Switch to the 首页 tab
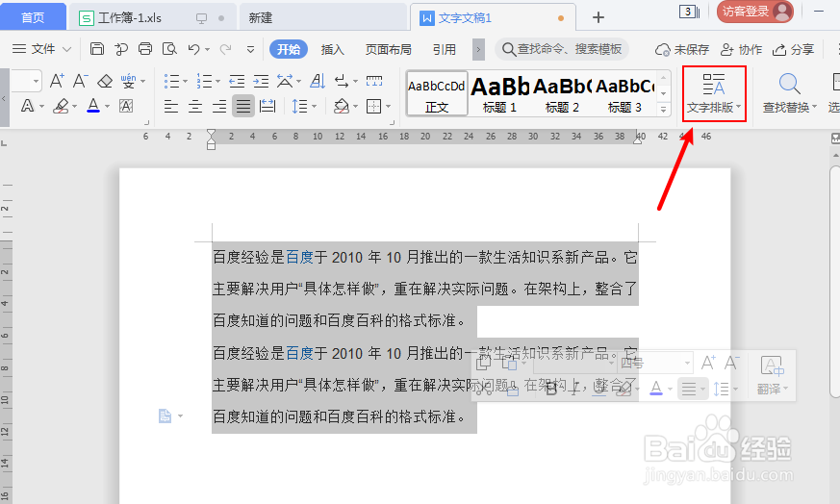This screenshot has height=504, width=840. (x=33, y=17)
